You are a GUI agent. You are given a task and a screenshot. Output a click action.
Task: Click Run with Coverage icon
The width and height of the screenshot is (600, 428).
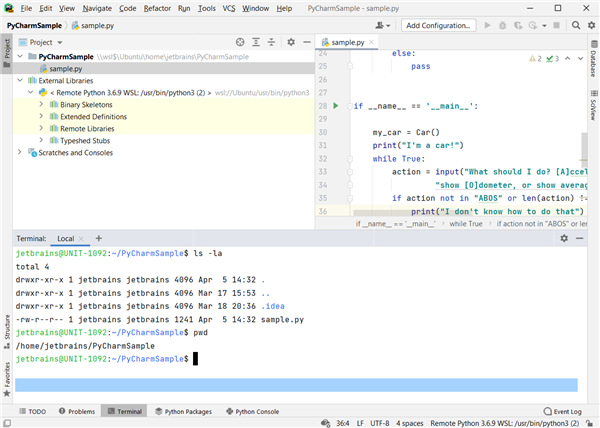click(x=518, y=25)
